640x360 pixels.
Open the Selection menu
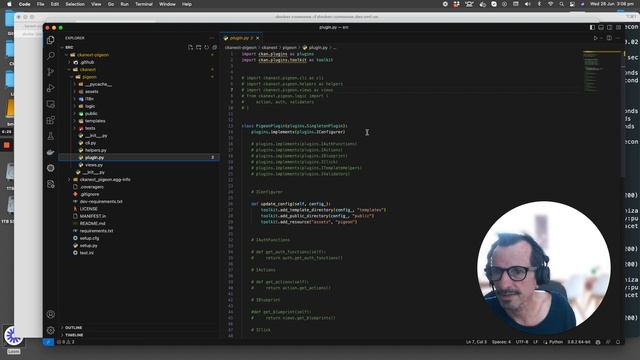click(x=75, y=4)
